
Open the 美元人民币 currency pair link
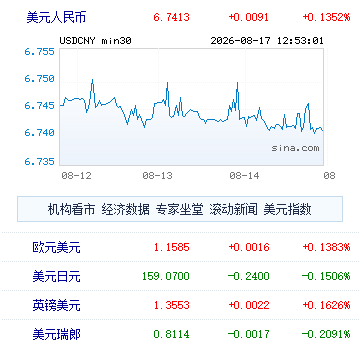[x=56, y=17]
